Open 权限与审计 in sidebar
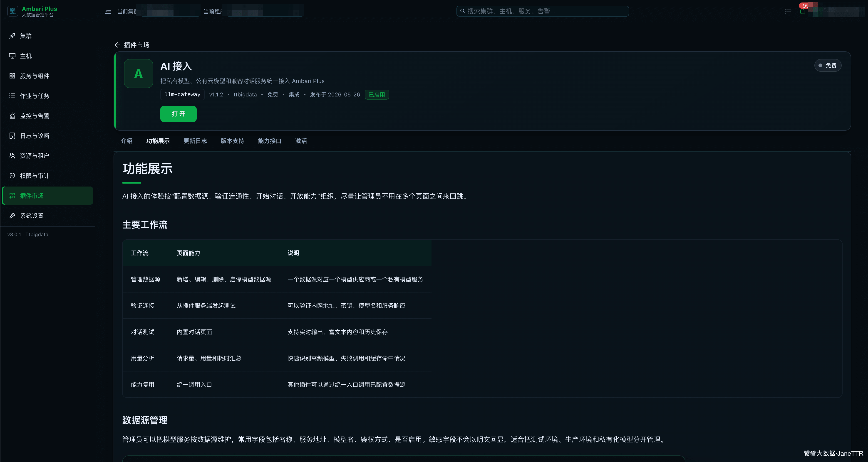Screen dimensions: 868x462 [47, 176]
